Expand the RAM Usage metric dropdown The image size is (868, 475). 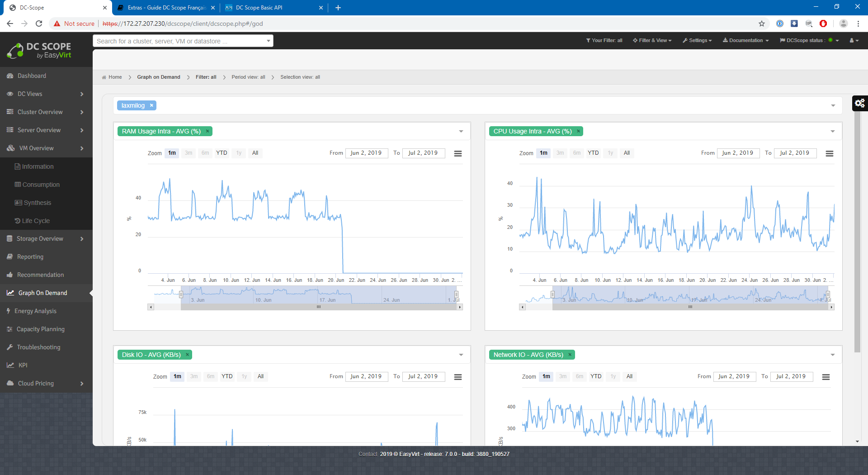[461, 132]
